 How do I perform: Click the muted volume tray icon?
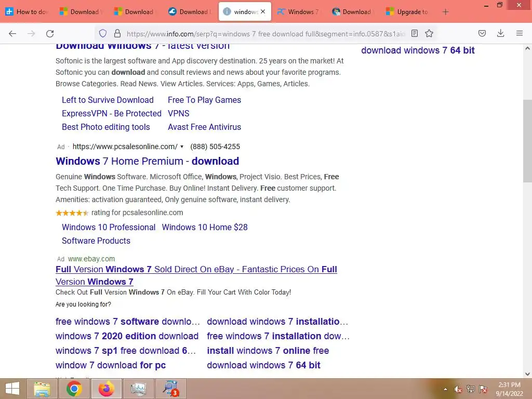click(x=458, y=389)
